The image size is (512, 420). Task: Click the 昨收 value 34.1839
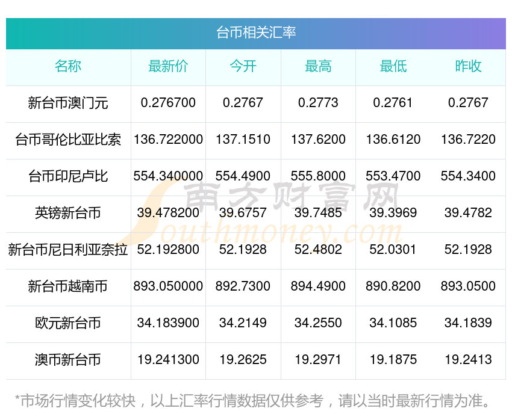point(468,323)
